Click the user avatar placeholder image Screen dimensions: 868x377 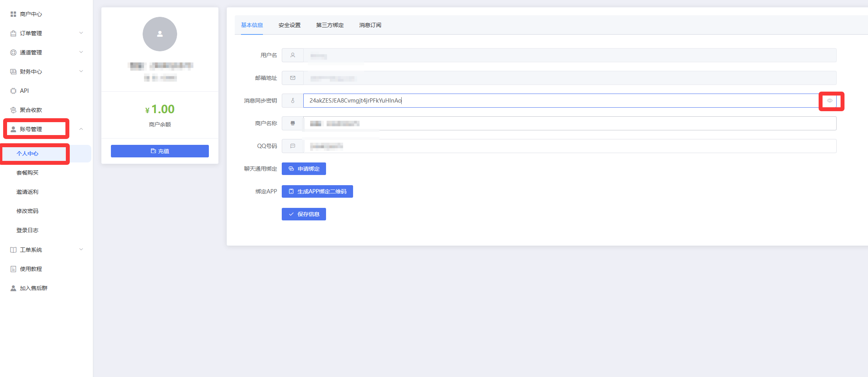[x=159, y=34]
